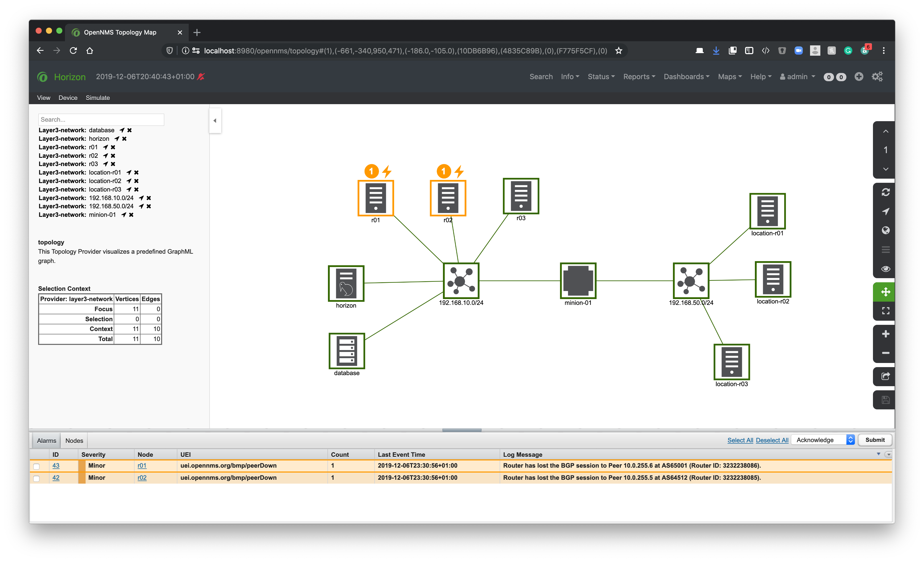The image size is (924, 562).
Task: Click the refresh icon in map toolbar
Action: tap(885, 192)
